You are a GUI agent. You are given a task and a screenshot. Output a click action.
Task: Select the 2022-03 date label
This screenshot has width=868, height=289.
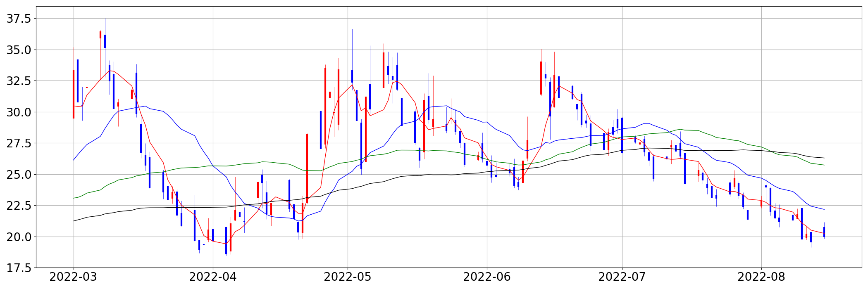click(73, 277)
